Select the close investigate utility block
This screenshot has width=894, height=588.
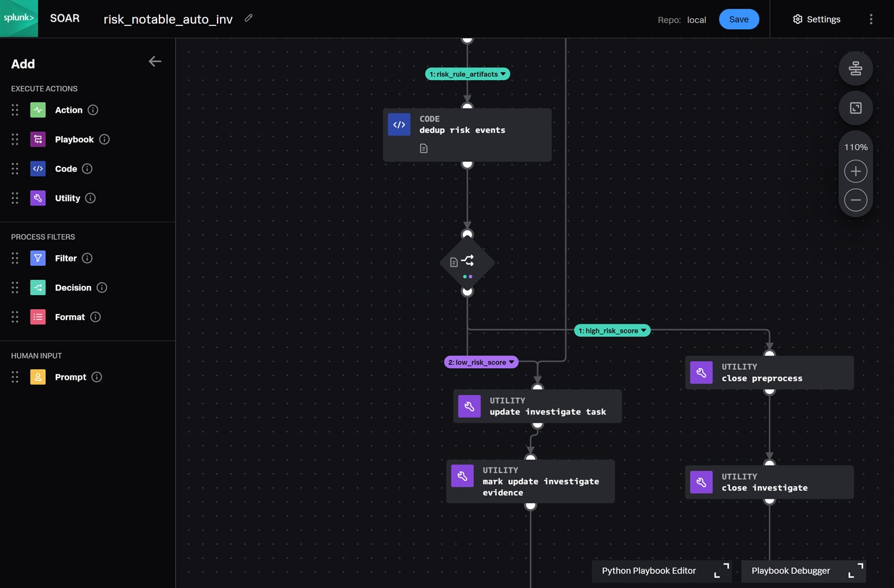coord(769,482)
